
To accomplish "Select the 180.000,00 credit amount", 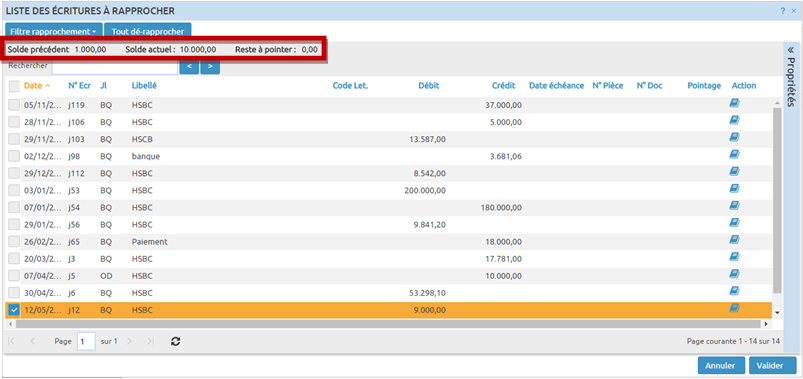I will coord(501,207).
